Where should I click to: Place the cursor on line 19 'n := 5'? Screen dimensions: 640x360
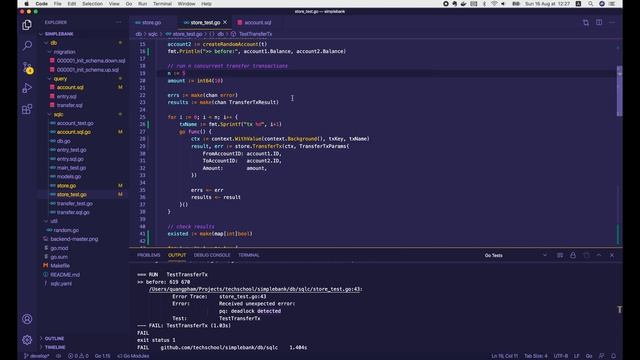(x=176, y=73)
